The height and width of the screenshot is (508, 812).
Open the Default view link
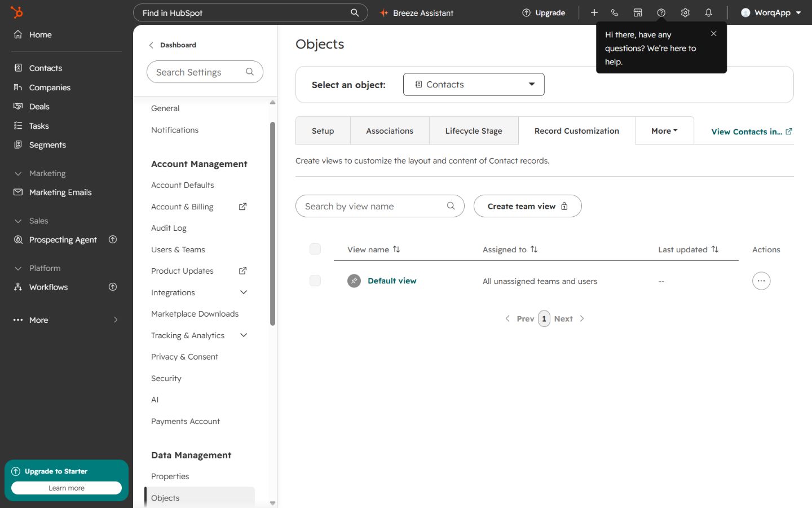(392, 281)
